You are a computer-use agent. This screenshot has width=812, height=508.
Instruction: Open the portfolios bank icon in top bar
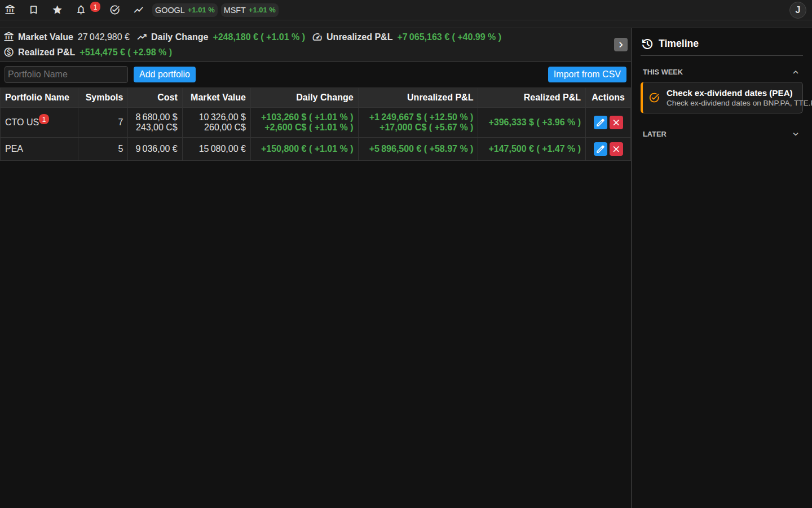10,10
